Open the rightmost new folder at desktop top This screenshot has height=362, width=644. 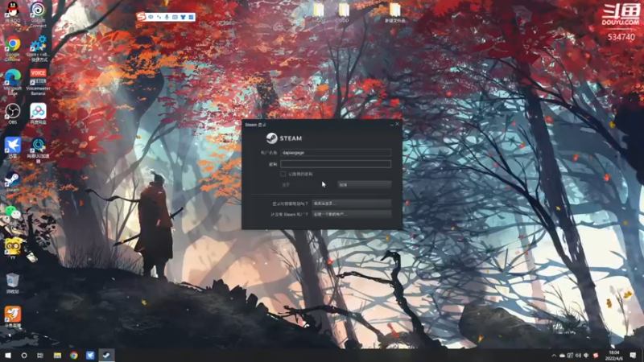tap(394, 12)
